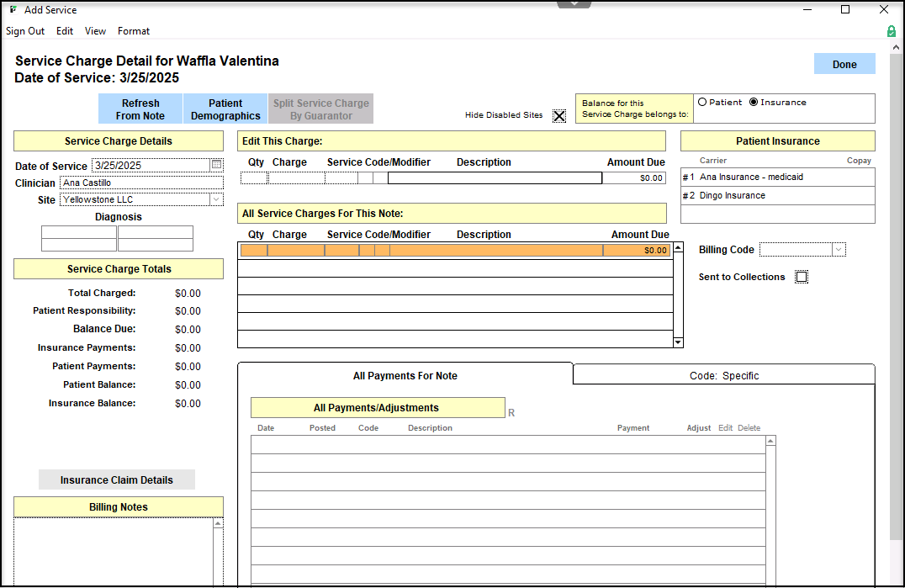The height and width of the screenshot is (588, 905).
Task: Open the Format menu
Action: tap(134, 31)
